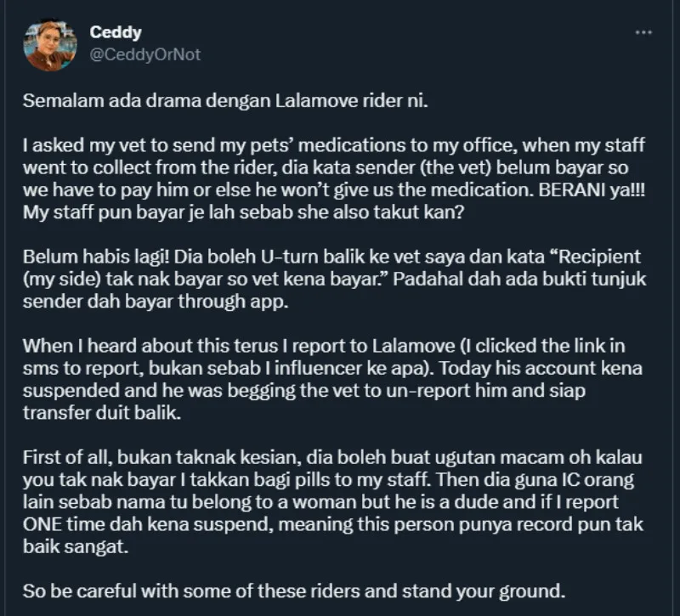This screenshot has height=616, width=680.
Task: Open the tweet's three-dot more options menu
Action: pos(644,32)
